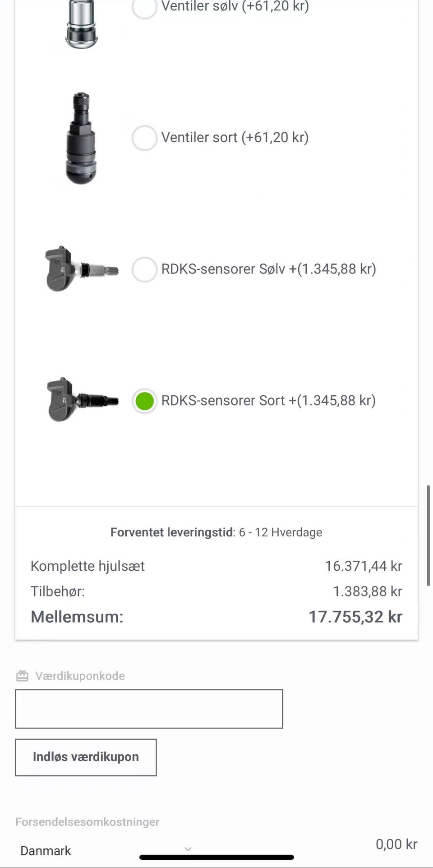Toggle the selected RDKS-sensorer Sort radio
This screenshot has width=433, height=868.
pyautogui.click(x=144, y=401)
